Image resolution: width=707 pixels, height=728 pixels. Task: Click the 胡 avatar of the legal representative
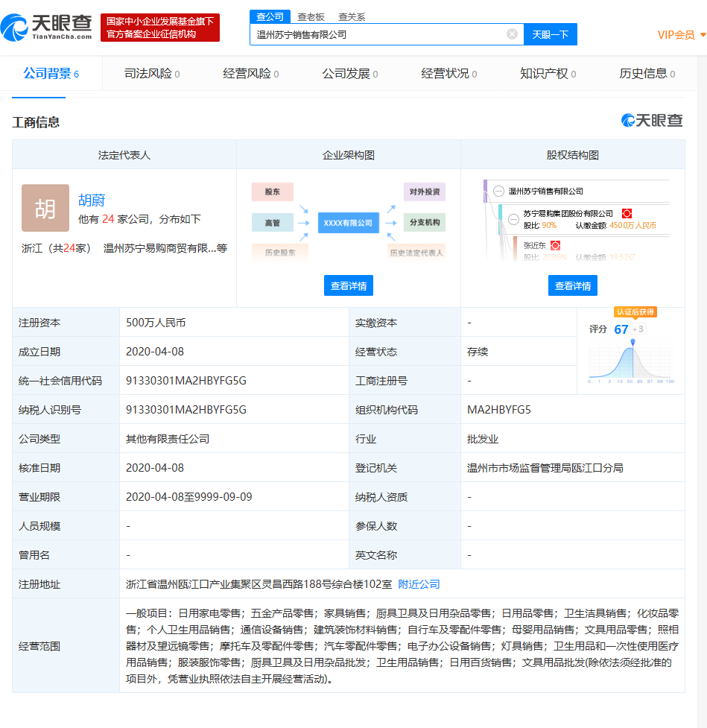tap(45, 208)
